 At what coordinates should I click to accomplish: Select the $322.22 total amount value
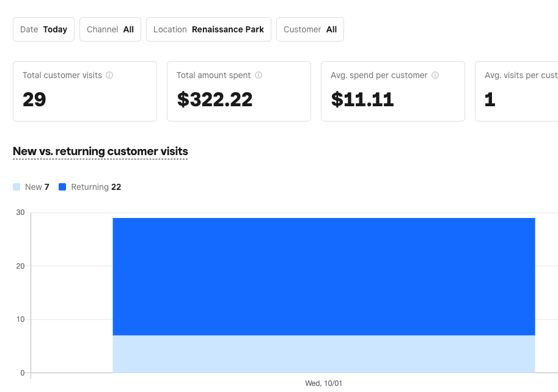click(x=215, y=100)
